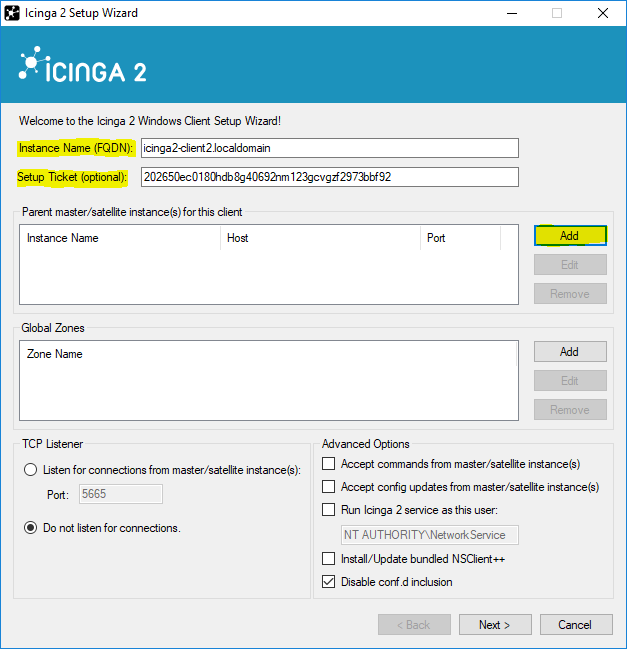627x649 pixels.
Task: Click Remove button for Global Zones
Action: (x=570, y=410)
